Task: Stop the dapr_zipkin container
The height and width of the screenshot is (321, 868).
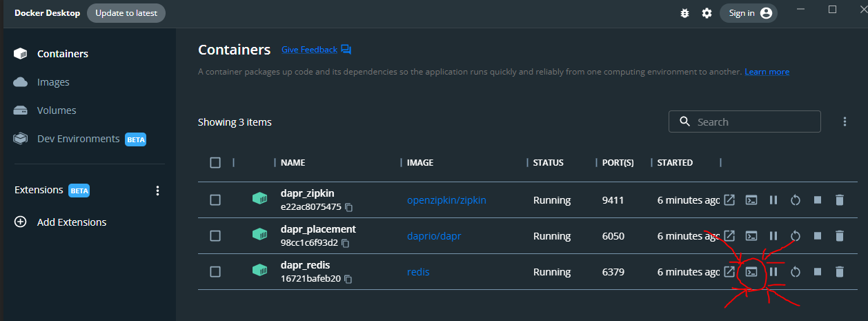Action: coord(818,200)
